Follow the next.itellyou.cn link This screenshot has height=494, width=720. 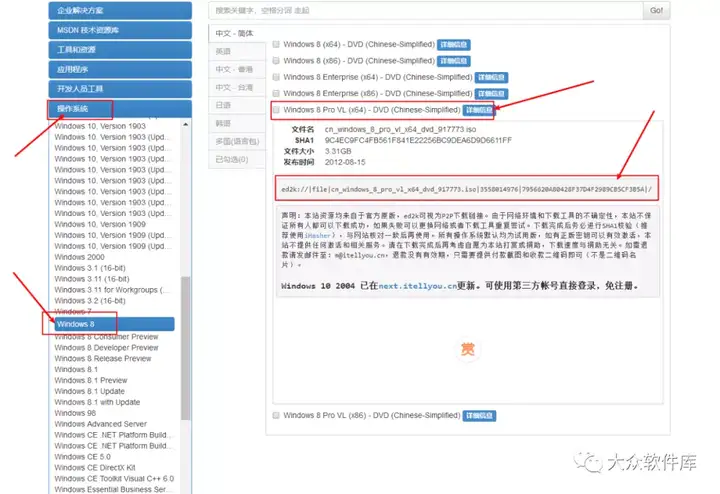[418, 286]
